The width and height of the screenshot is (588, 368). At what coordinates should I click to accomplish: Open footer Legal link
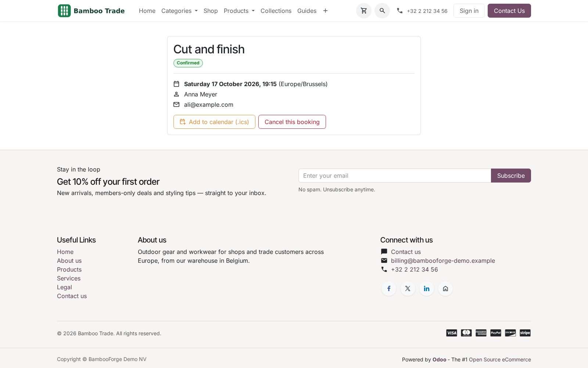tap(64, 287)
